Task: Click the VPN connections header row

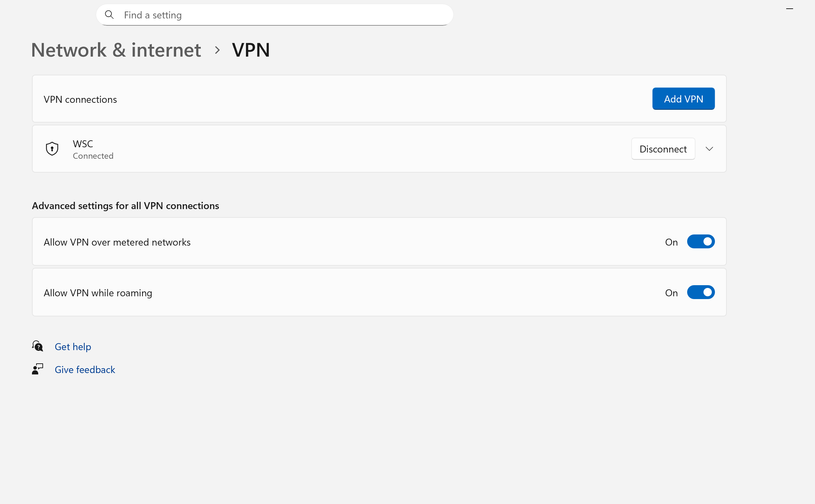Action: point(379,99)
